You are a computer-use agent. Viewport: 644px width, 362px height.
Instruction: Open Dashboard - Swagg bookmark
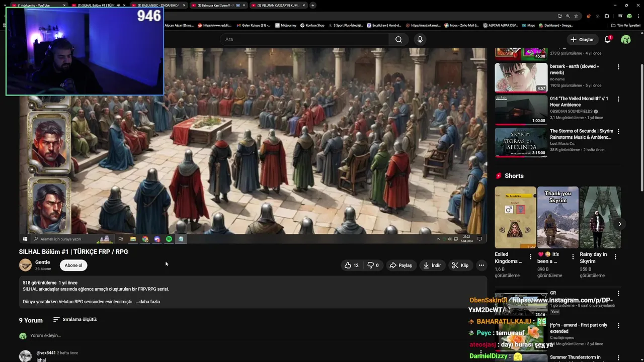point(556,25)
